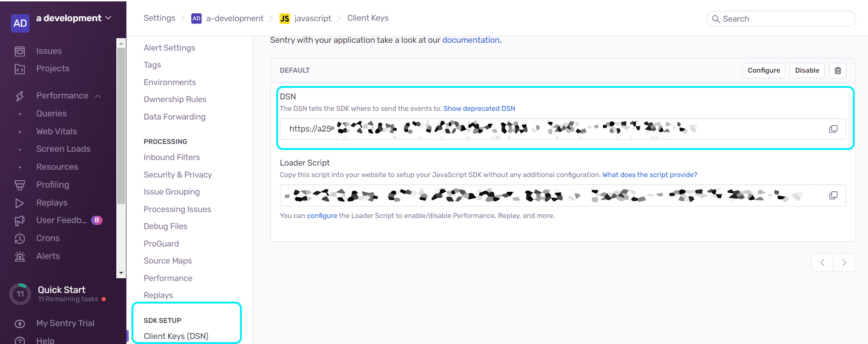Open Performance in settings menu
Screen dimensions: 868x344
click(168, 278)
